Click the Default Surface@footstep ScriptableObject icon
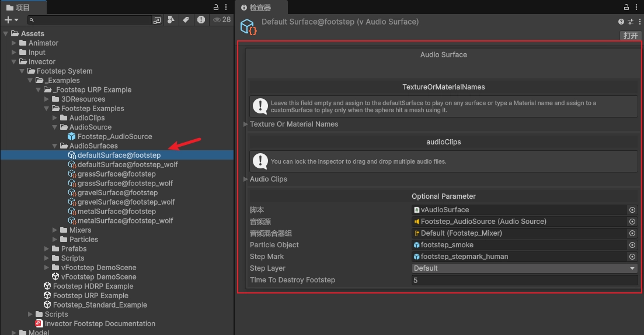This screenshot has height=335, width=644. pyautogui.click(x=249, y=27)
